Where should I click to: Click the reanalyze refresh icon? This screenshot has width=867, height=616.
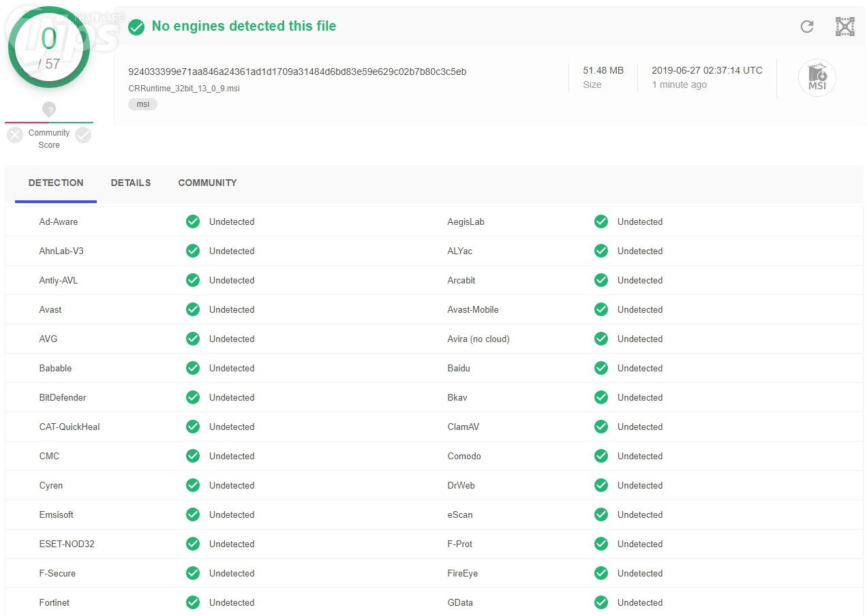[807, 27]
